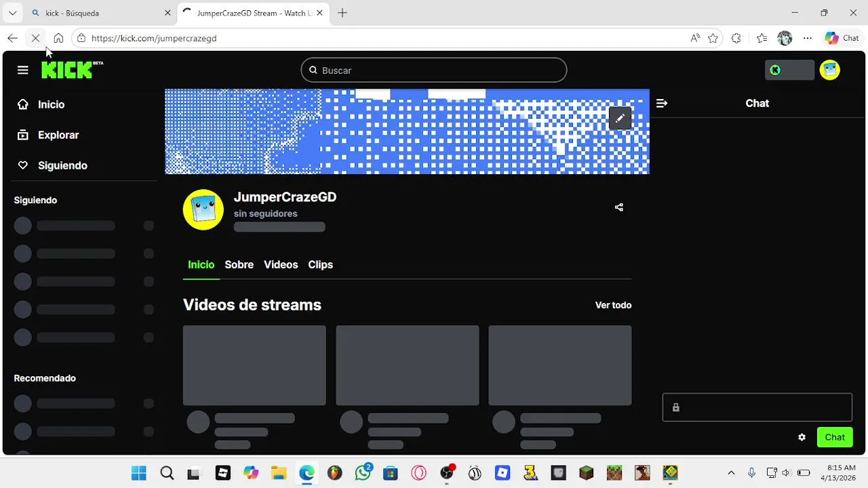This screenshot has width=868, height=488.
Task: Open the Favorites list icon
Action: coord(762,38)
